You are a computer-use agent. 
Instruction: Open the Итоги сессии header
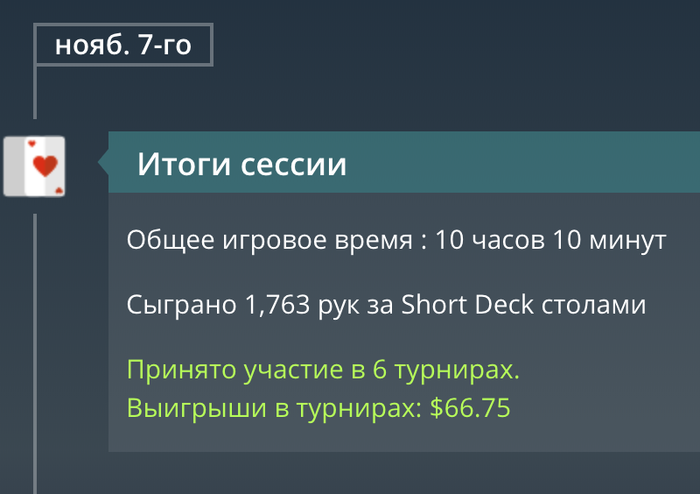404,162
